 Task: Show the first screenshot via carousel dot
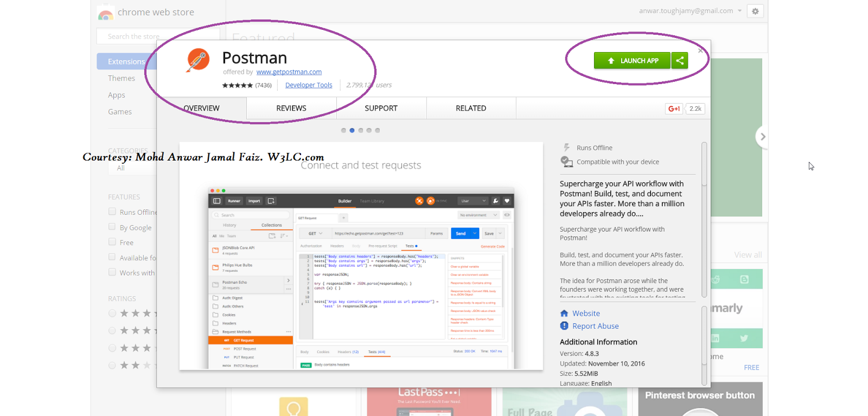click(343, 130)
